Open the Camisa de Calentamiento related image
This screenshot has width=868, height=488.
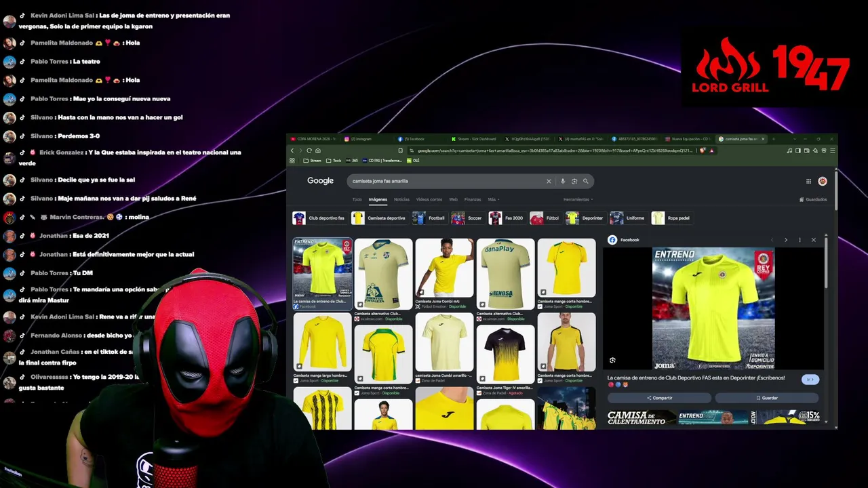(642, 418)
